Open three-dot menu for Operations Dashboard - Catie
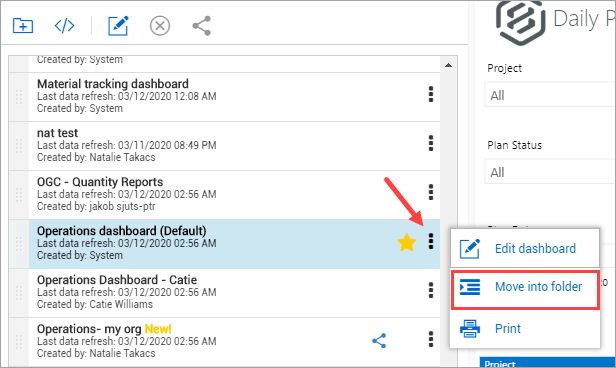Viewport: 616px width, 368px height. tap(431, 290)
